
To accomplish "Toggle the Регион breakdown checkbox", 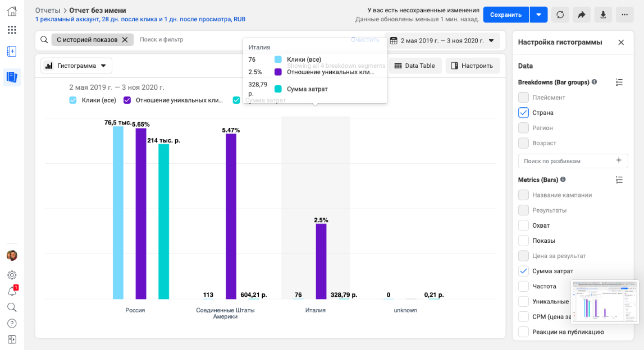I will coord(523,128).
